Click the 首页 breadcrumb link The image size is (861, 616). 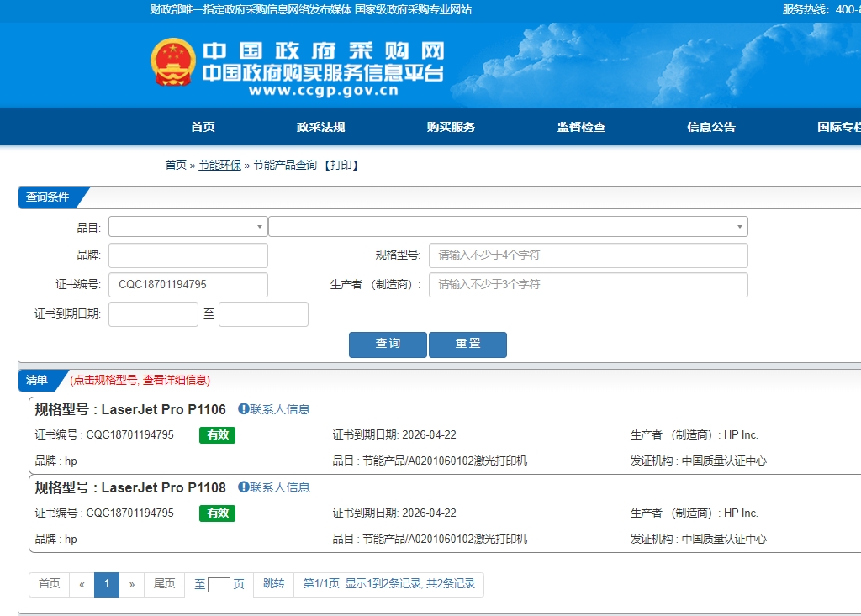176,165
